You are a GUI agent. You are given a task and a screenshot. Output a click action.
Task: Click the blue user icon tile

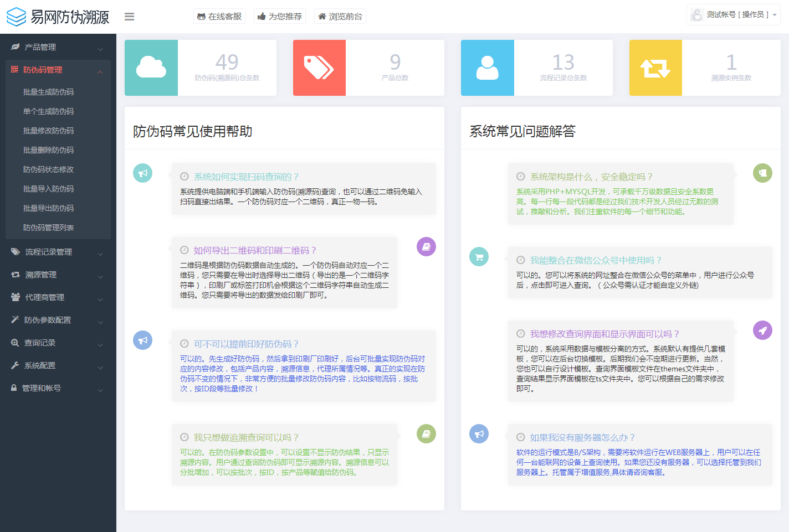pyautogui.click(x=487, y=68)
